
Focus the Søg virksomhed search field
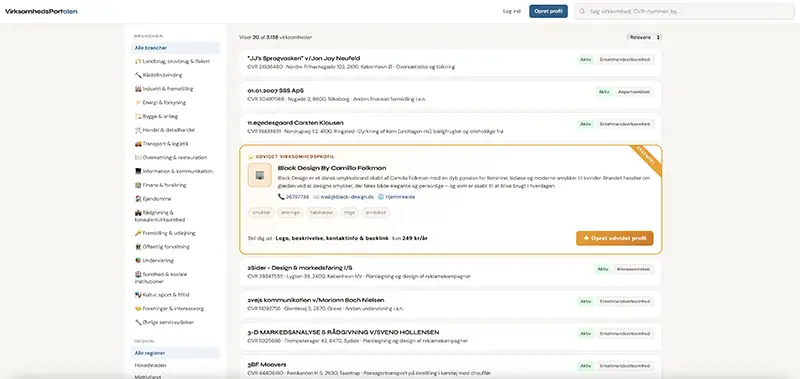684,11
